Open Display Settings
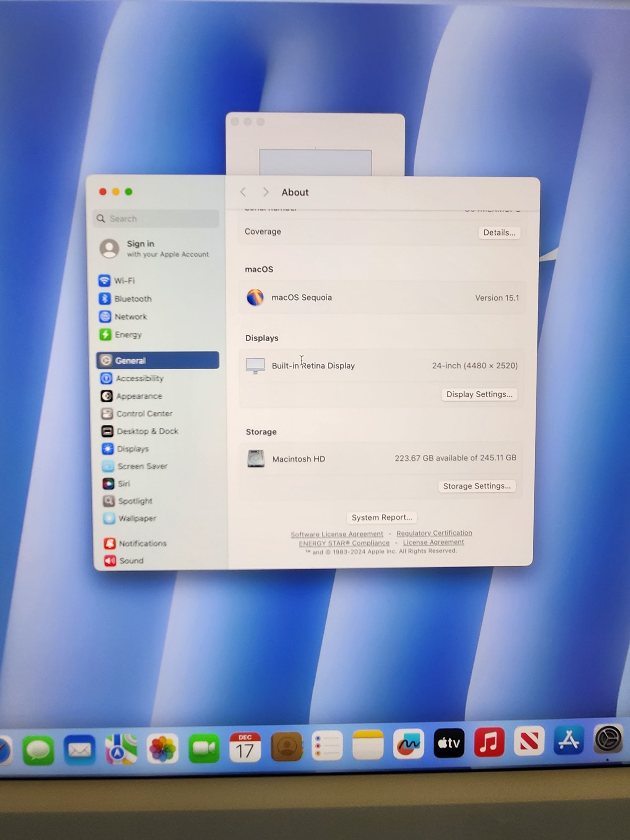630x840 pixels. [479, 394]
